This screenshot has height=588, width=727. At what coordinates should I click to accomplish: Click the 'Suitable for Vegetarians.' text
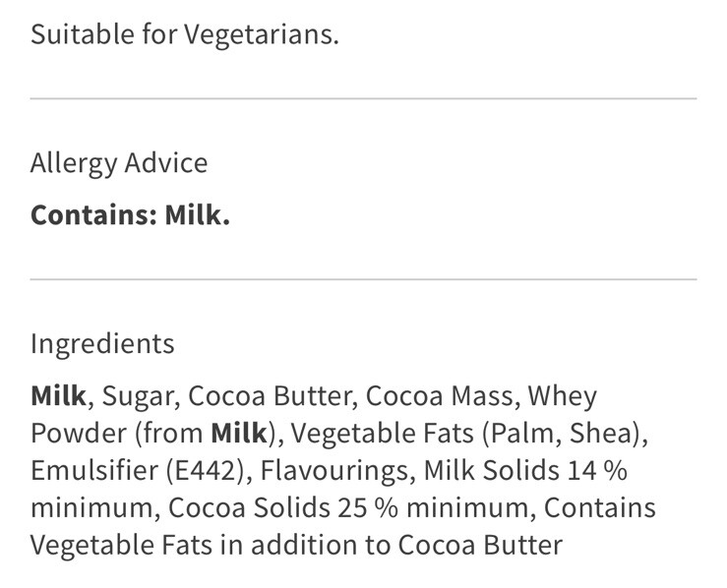click(185, 34)
